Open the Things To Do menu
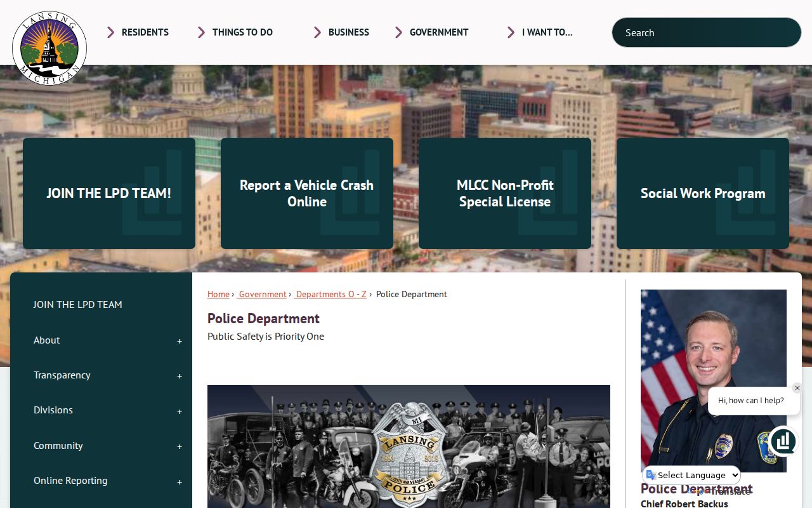Image resolution: width=812 pixels, height=508 pixels. [242, 32]
